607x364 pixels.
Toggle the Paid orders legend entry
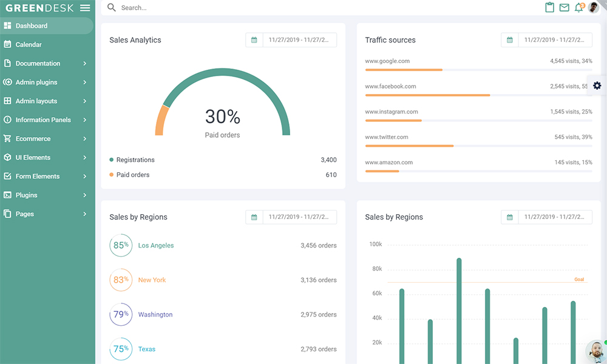click(131, 175)
